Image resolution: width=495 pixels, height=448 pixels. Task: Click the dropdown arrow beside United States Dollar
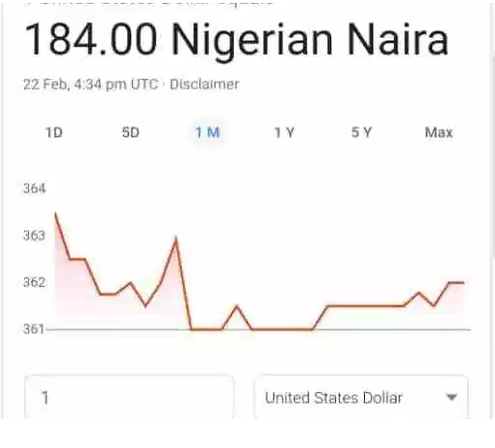pyautogui.click(x=452, y=398)
